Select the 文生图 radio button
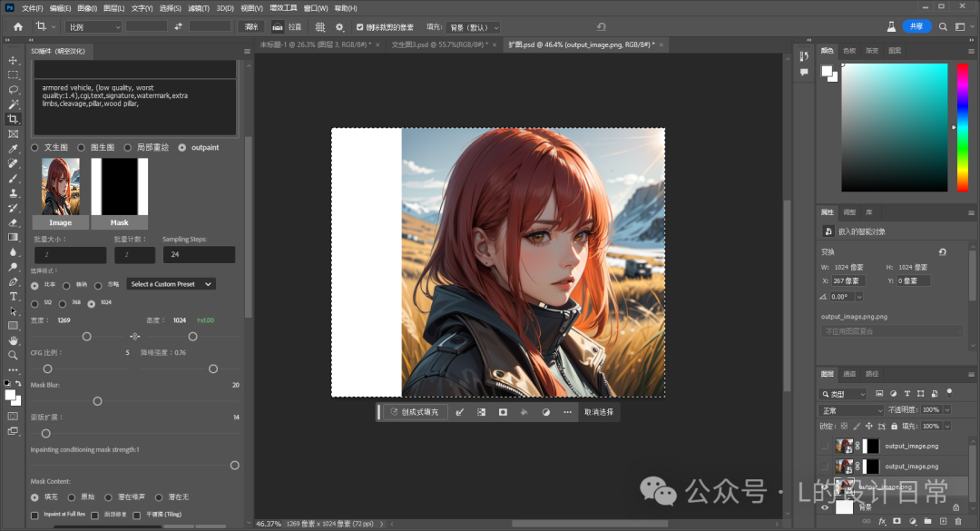The height and width of the screenshot is (531, 980). pos(34,147)
